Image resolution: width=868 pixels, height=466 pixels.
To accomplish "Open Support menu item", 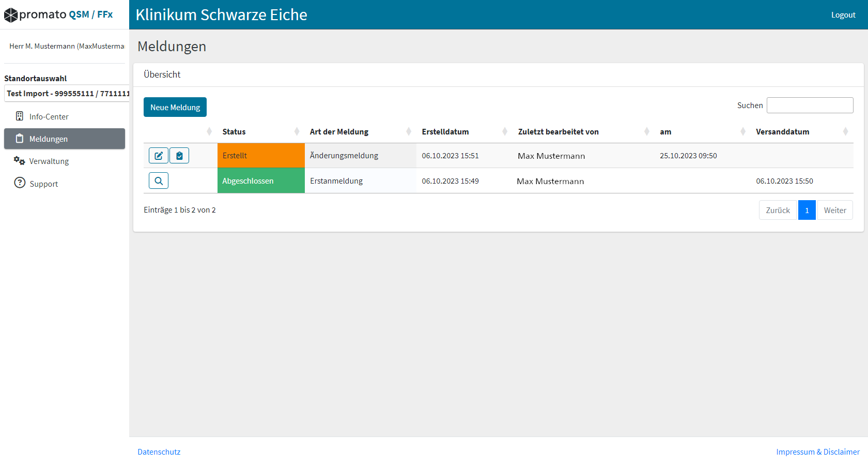I will coord(65,184).
